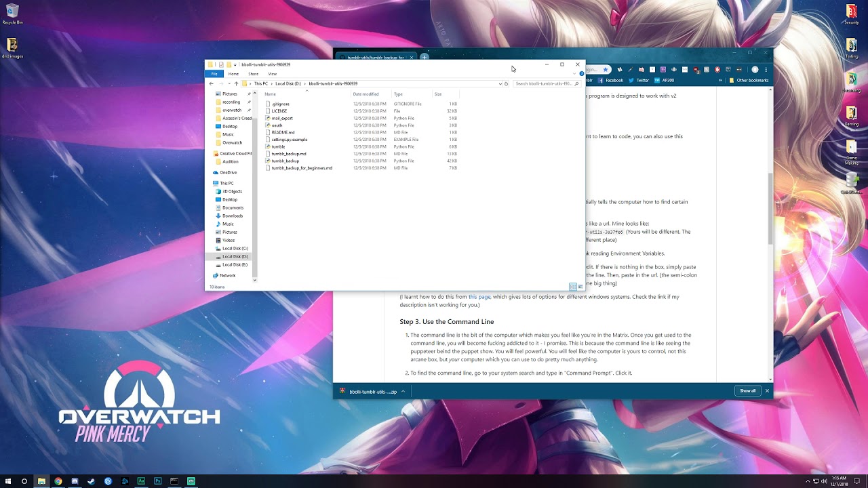Switch to Large icons view layout icon
868x488 pixels.
point(580,287)
